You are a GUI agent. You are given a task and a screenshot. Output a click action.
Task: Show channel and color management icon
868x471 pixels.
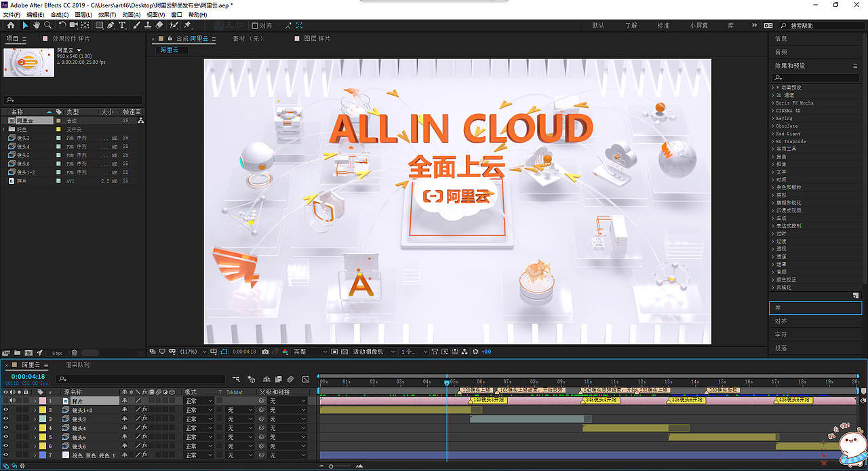(x=285, y=352)
